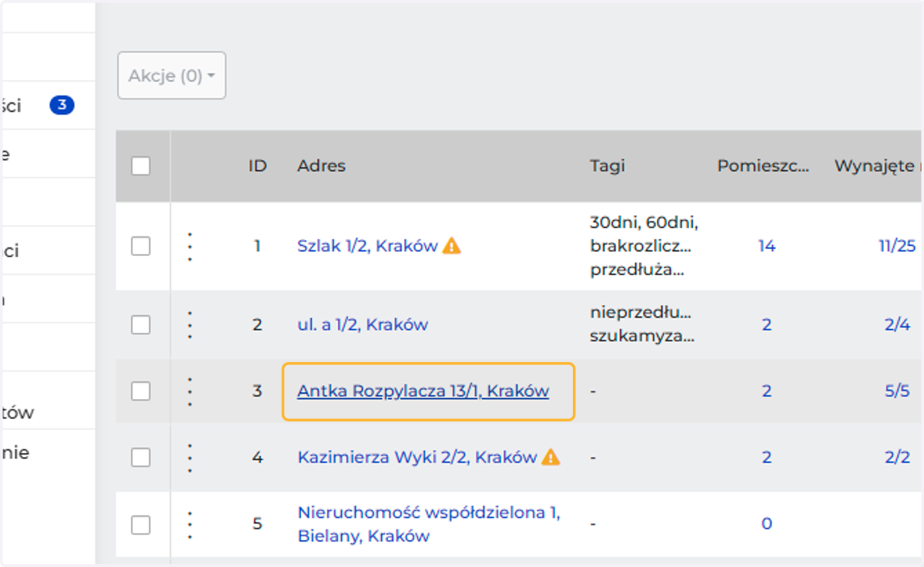Open three-dot menu for ul. a 1/2 row
The image size is (924, 567).
coord(190,324)
